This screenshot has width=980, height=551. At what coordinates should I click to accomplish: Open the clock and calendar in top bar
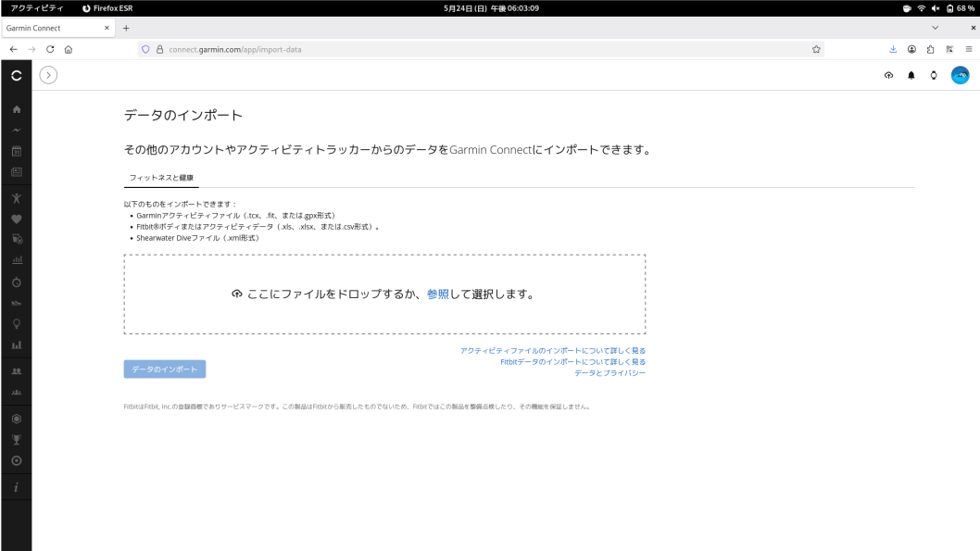click(x=491, y=8)
